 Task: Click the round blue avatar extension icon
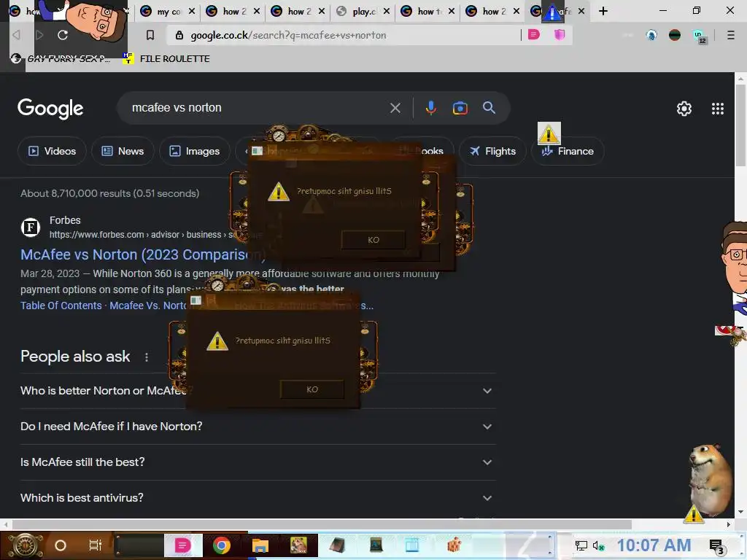click(x=651, y=35)
